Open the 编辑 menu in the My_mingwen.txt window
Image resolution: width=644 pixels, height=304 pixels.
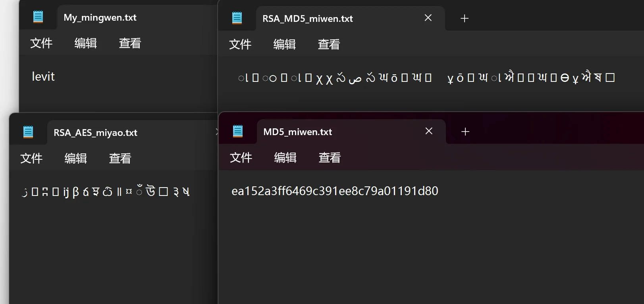coord(86,43)
